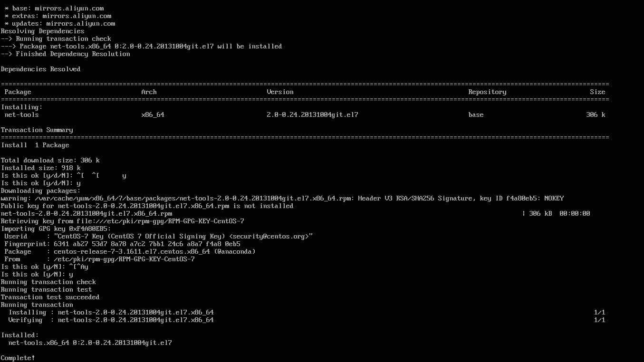The width and height of the screenshot is (644, 362).
Task: Select 'Transaction test succeeded' line
Action: click(x=50, y=297)
